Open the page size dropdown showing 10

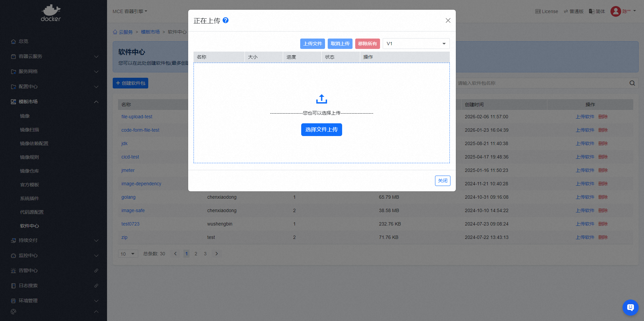(x=128, y=254)
